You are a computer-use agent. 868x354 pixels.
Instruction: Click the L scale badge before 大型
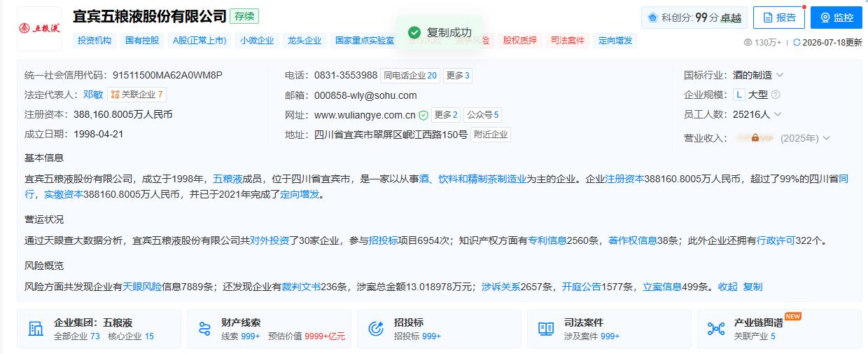click(x=739, y=95)
